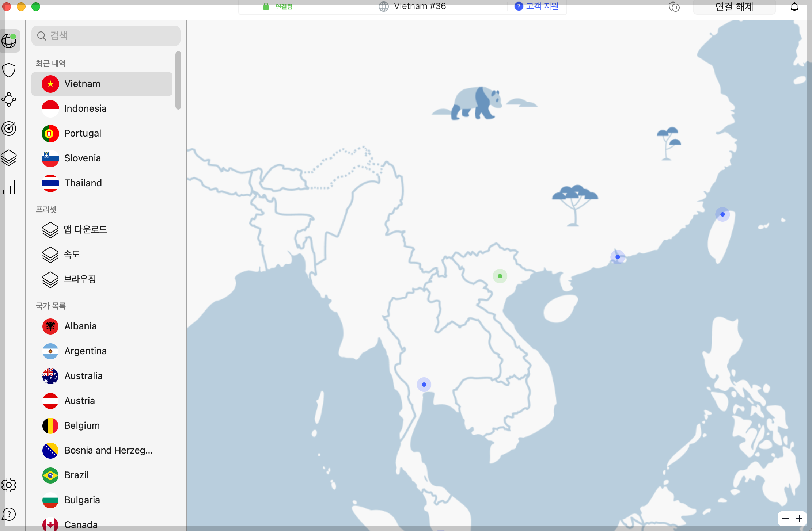This screenshot has height=531, width=812.
Task: Click the notification bell icon
Action: [794, 7]
